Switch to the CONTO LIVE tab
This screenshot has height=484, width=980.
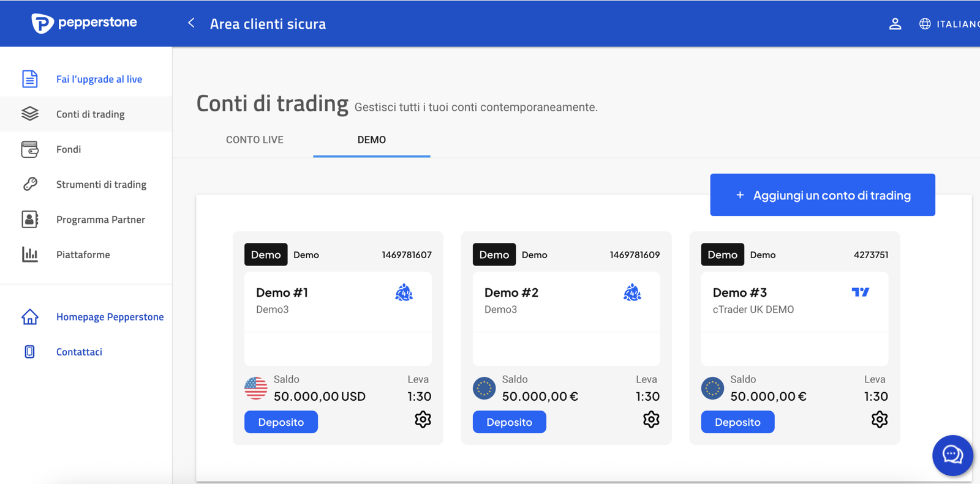point(255,140)
